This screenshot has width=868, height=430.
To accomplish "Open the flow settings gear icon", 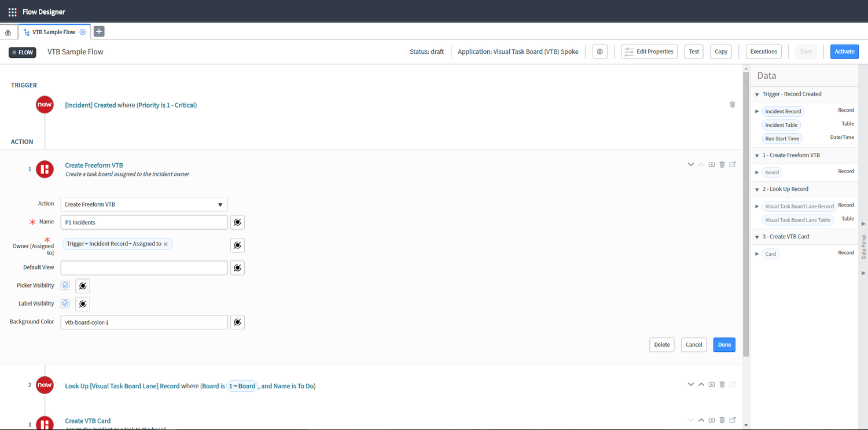I will 599,52.
